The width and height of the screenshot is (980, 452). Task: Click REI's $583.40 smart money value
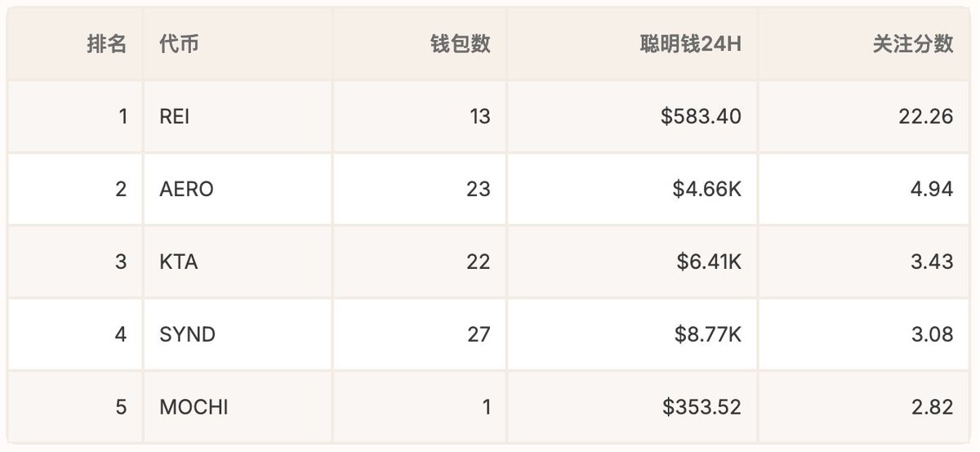[701, 117]
